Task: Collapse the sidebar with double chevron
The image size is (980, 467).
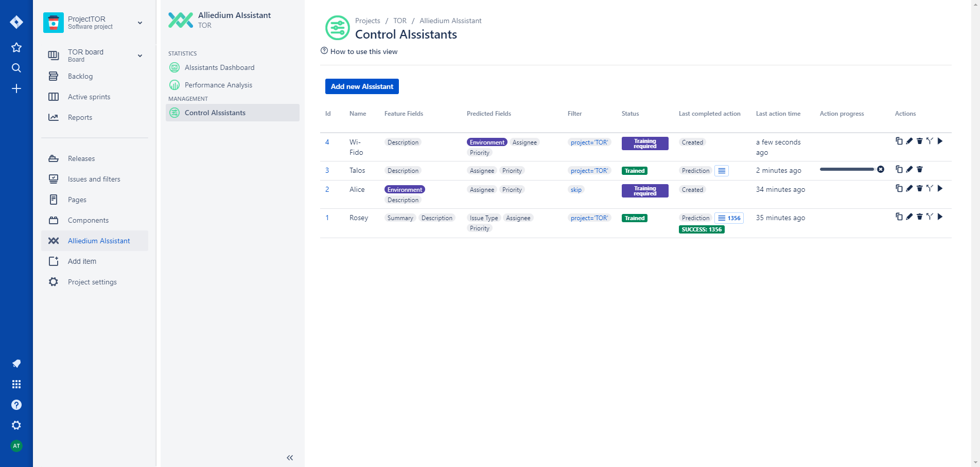Action: click(290, 458)
